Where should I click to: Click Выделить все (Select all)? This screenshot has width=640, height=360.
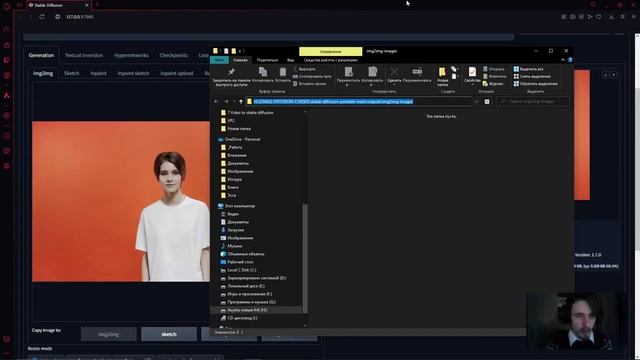(x=528, y=69)
